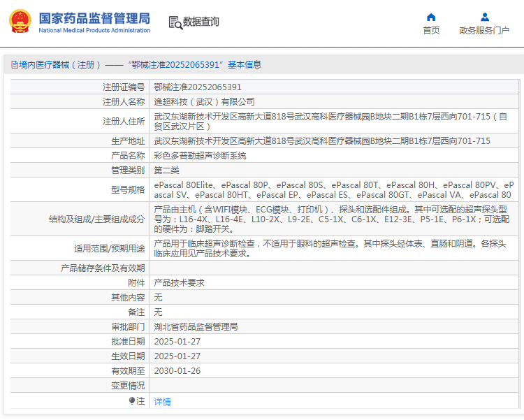Click the 管理类别 row label

[x=128, y=171]
